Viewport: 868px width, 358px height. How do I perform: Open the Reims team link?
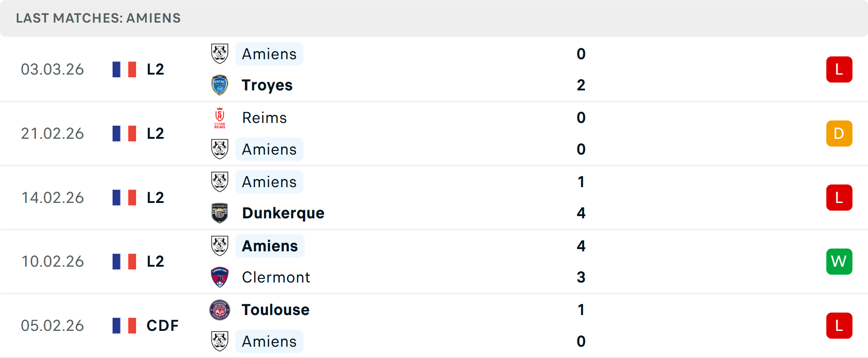(264, 118)
